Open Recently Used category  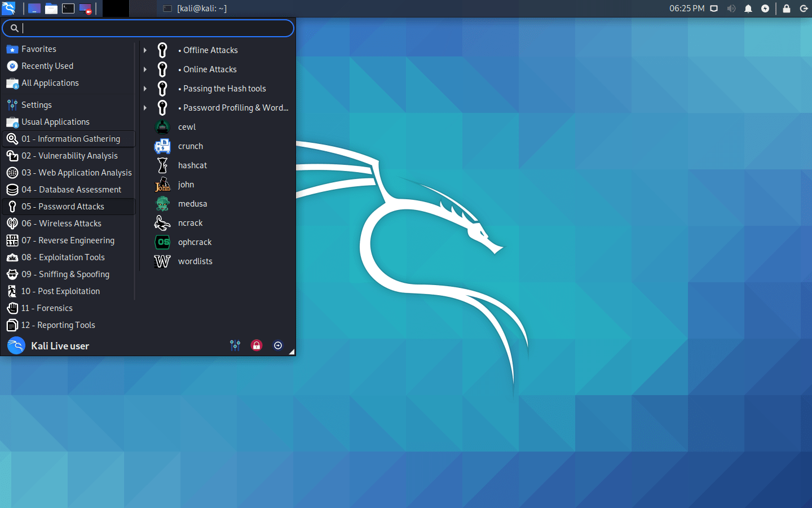click(69, 66)
